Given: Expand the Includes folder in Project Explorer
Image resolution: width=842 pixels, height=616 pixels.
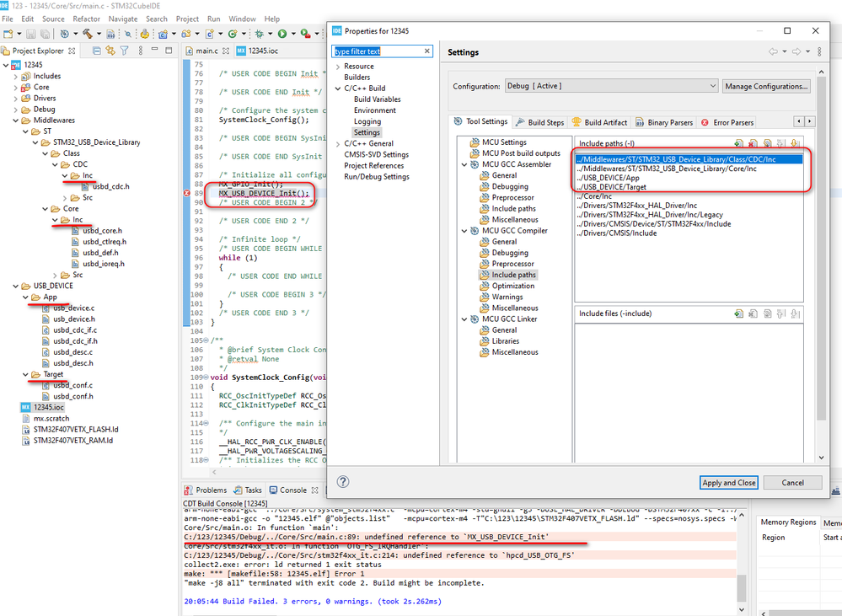Looking at the screenshot, I should pyautogui.click(x=15, y=76).
